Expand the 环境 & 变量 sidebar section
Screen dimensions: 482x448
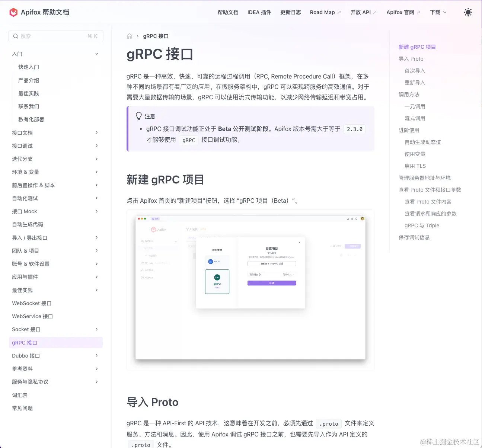56,172
